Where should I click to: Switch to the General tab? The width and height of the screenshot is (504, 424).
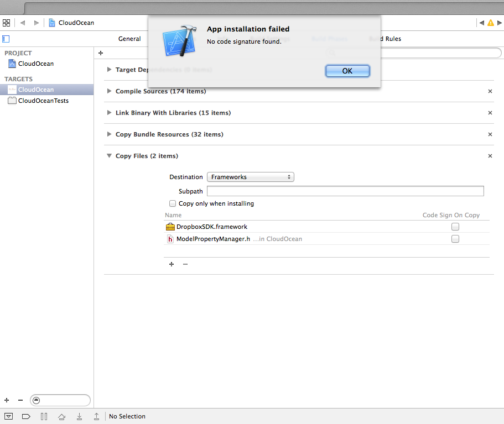tap(129, 39)
